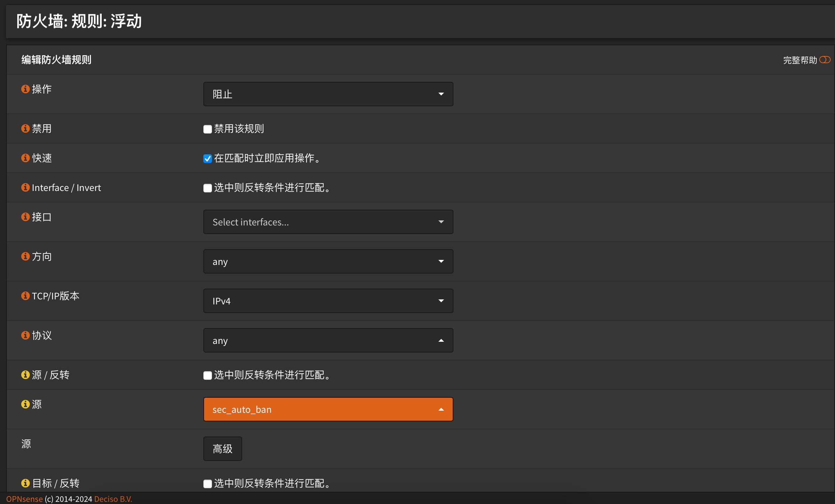Click info icon beside 协议 label

[x=25, y=335]
